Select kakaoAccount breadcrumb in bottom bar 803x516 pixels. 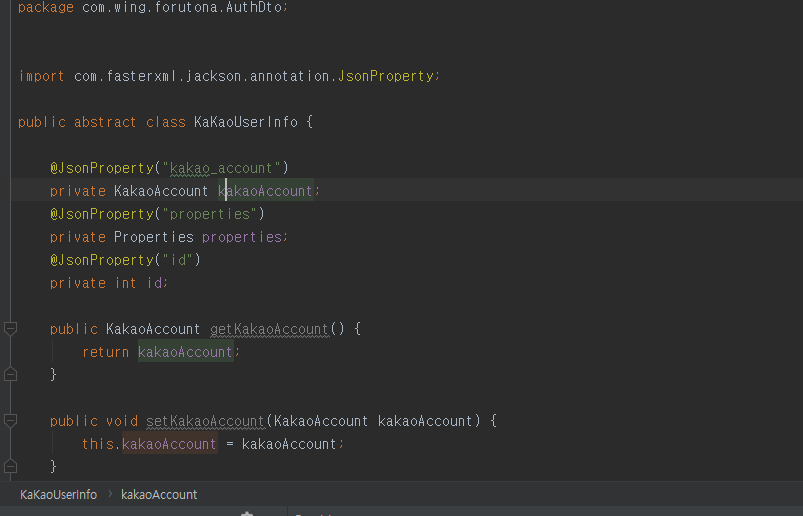159,494
